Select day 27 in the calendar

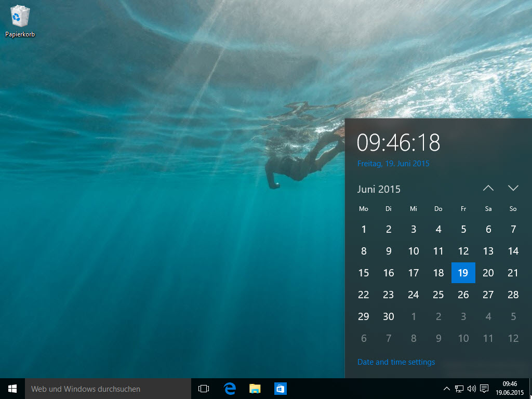pyautogui.click(x=488, y=295)
